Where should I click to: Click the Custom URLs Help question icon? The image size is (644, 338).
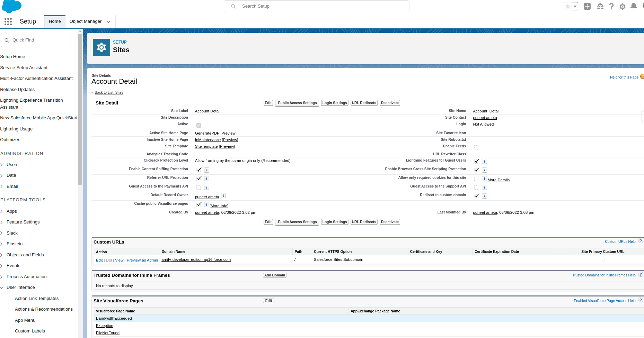point(641,241)
